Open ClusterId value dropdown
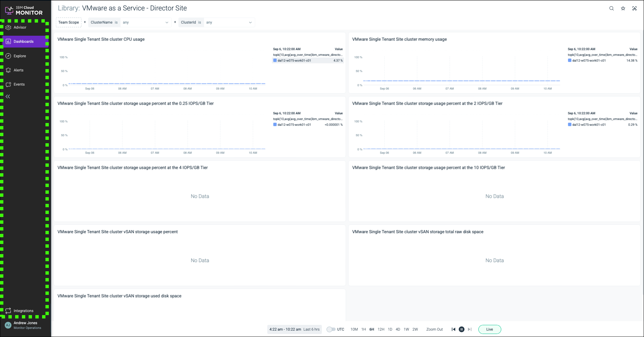This screenshot has height=337, width=644. [x=229, y=22]
